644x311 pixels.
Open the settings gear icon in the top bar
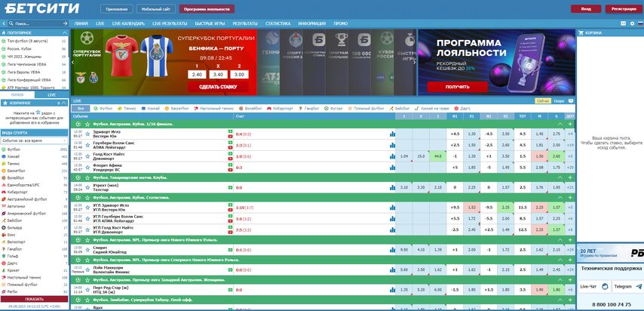point(632,23)
